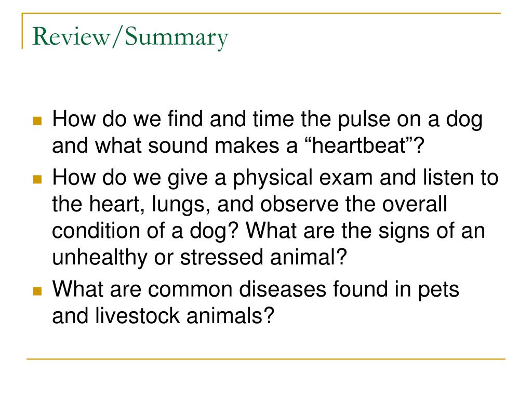Click the line starting 'How do we give a physical exam'
Screen dimensions: 532x399
click(275, 178)
